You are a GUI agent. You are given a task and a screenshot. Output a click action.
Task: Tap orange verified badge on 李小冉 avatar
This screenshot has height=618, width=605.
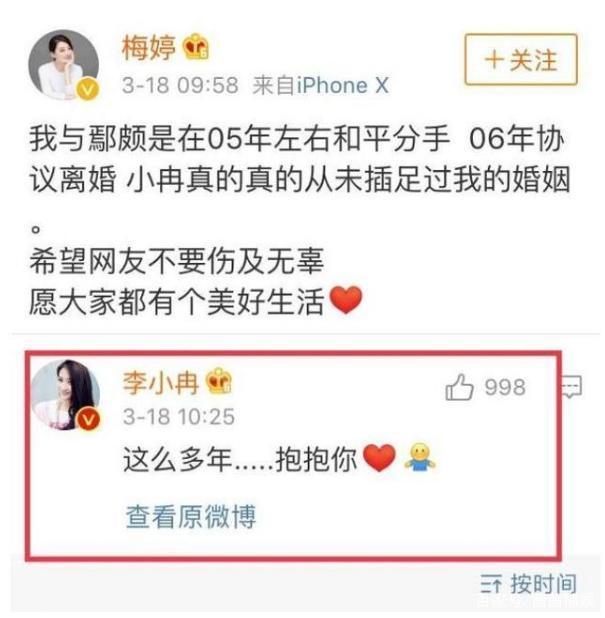point(88,420)
